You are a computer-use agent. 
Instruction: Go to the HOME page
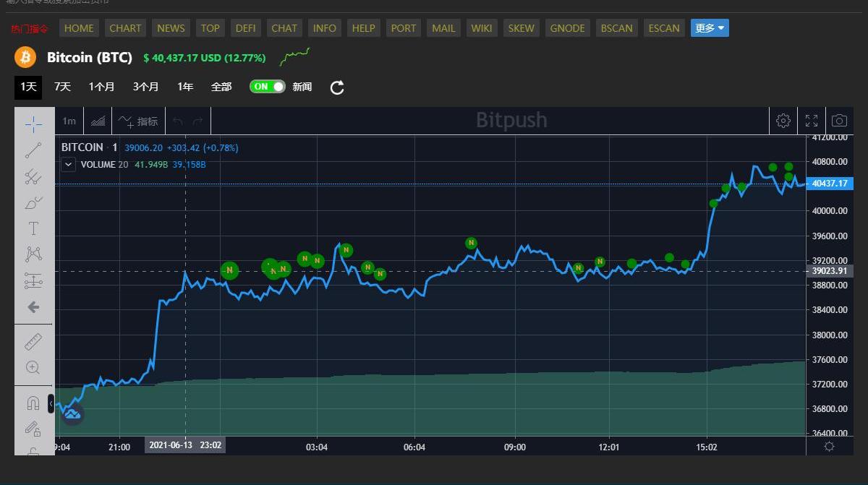pyautogui.click(x=79, y=28)
